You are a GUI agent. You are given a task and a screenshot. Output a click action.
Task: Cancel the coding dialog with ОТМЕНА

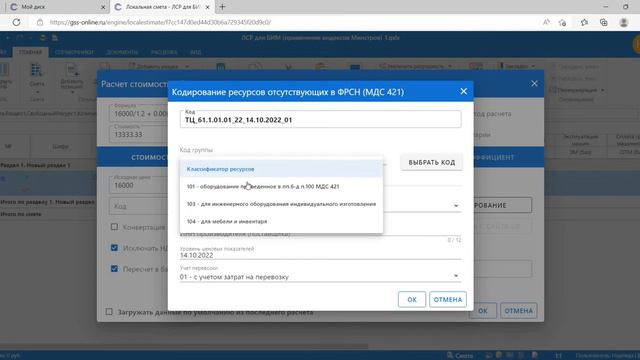[448, 300]
